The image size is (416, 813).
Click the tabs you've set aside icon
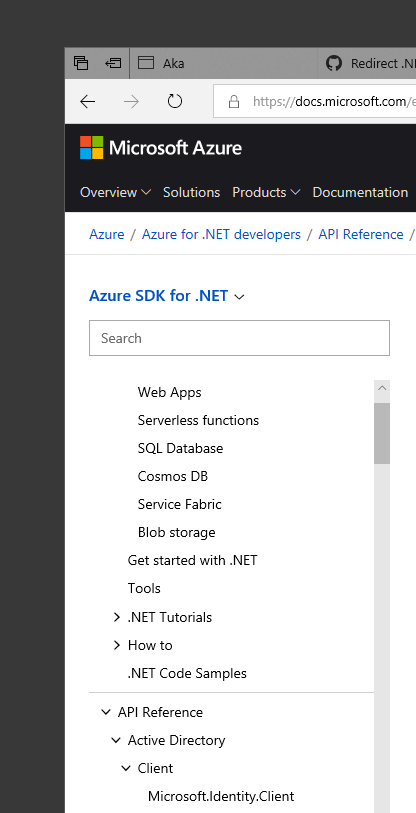(x=81, y=63)
